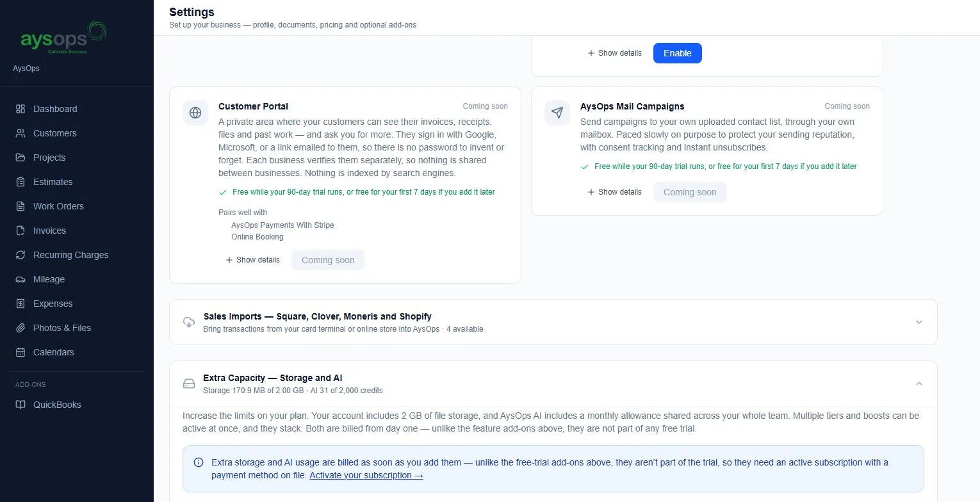
Task: Select the QuickBooks book icon
Action: (x=20, y=405)
